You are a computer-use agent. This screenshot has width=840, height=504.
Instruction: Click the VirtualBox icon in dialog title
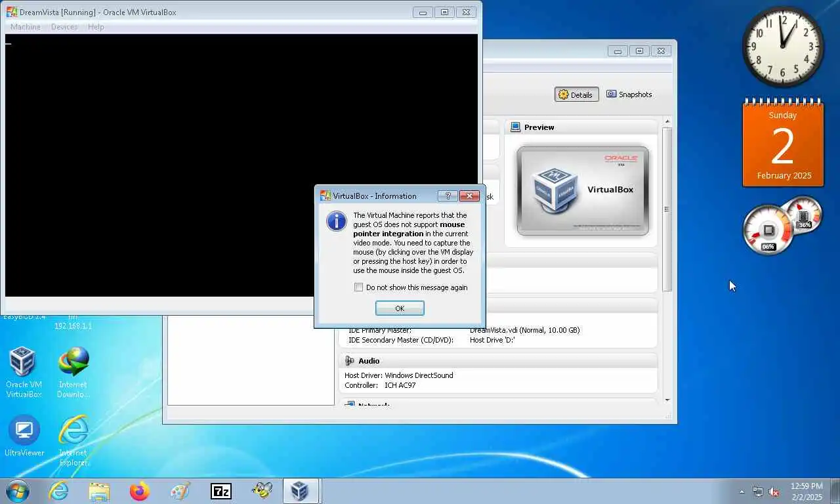pyautogui.click(x=325, y=196)
